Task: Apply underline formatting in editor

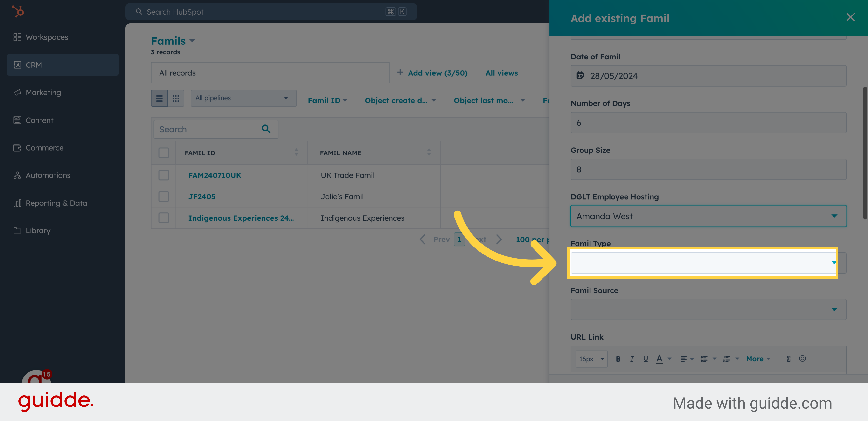Action: [x=645, y=359]
